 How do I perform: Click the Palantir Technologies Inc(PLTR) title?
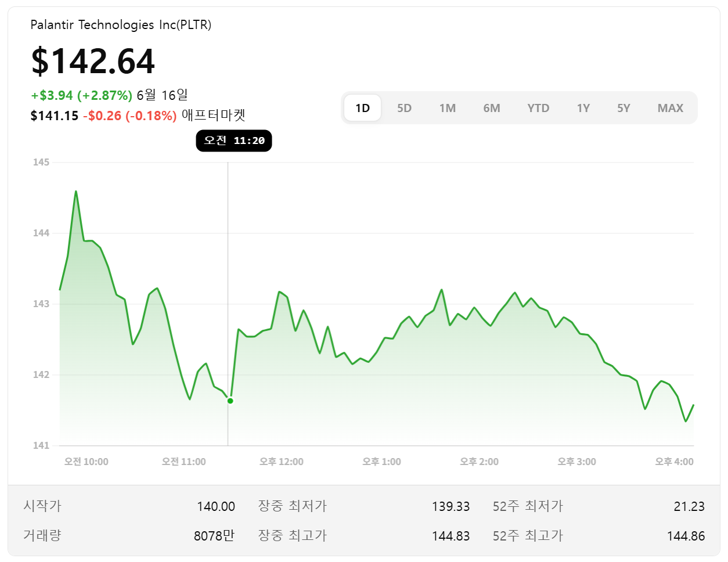click(121, 25)
